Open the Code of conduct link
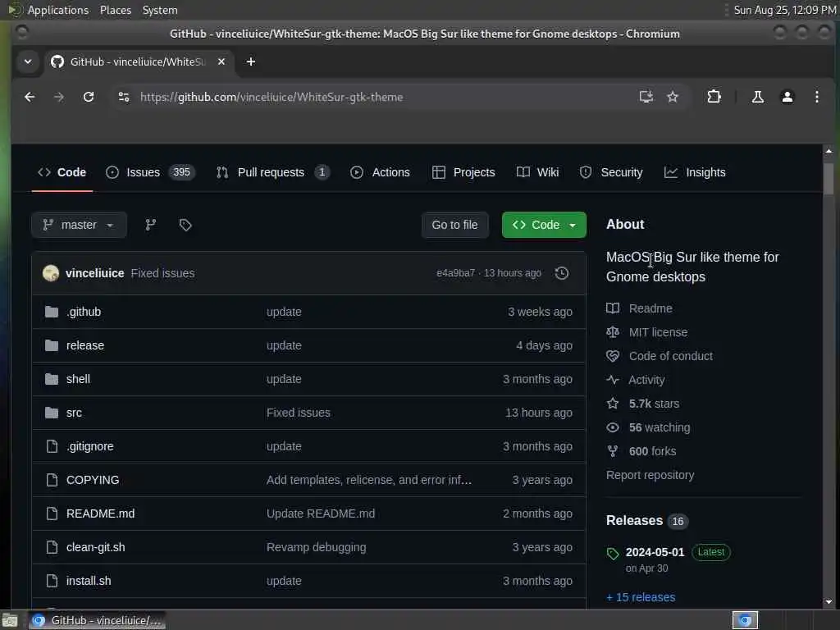This screenshot has width=840, height=630. pyautogui.click(x=671, y=356)
